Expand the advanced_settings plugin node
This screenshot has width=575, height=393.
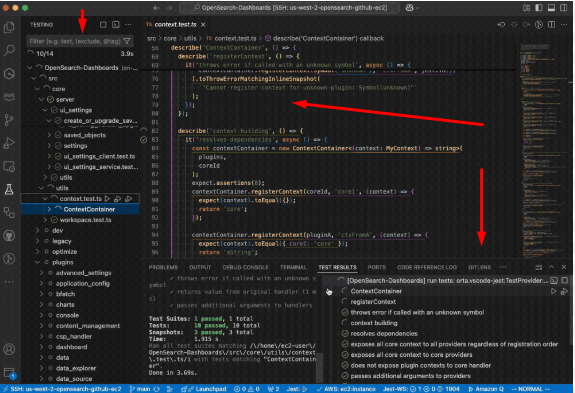pyautogui.click(x=41, y=273)
